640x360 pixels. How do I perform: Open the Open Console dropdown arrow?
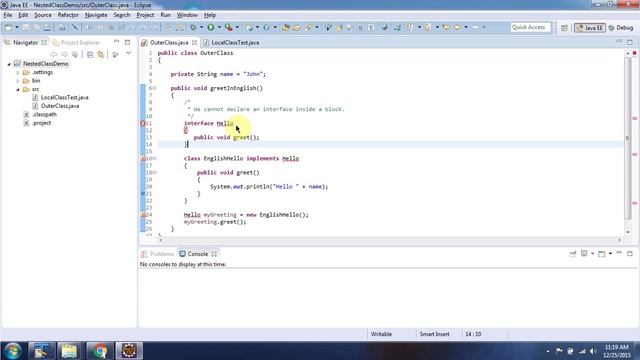coord(610,254)
